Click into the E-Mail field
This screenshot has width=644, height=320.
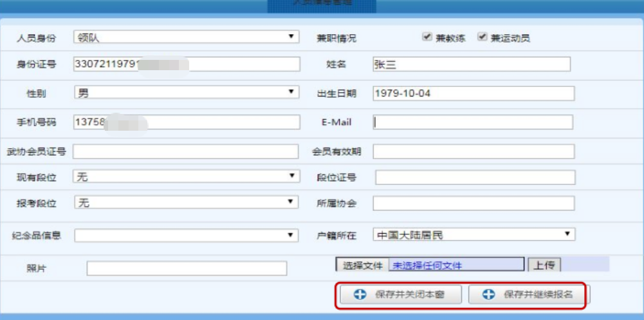[x=473, y=122]
